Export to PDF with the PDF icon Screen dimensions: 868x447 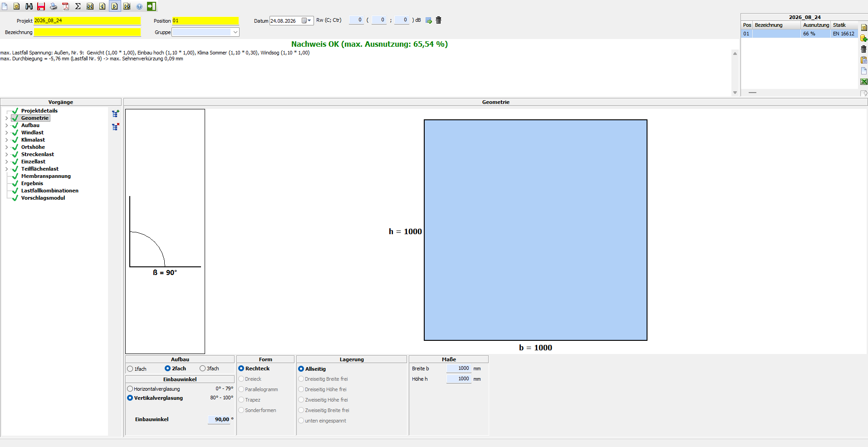pos(66,6)
